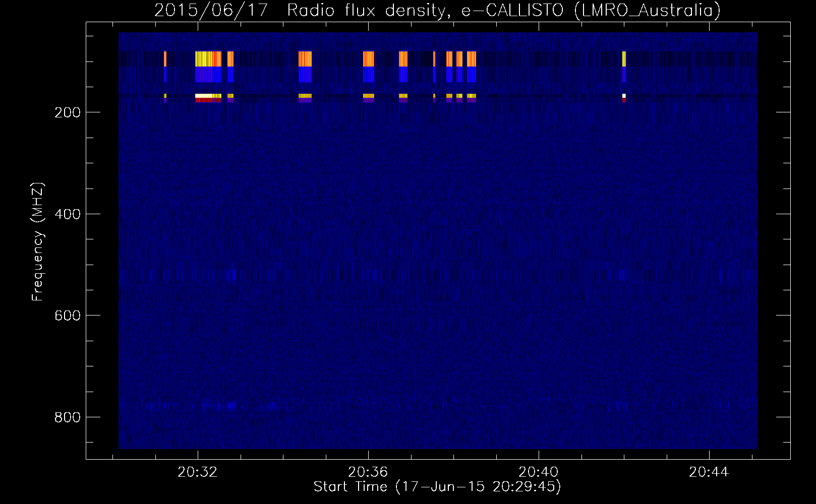Screen dimensions: 816x504
Task: Click the Frequency (MHZ) axis label
Action: [38, 242]
